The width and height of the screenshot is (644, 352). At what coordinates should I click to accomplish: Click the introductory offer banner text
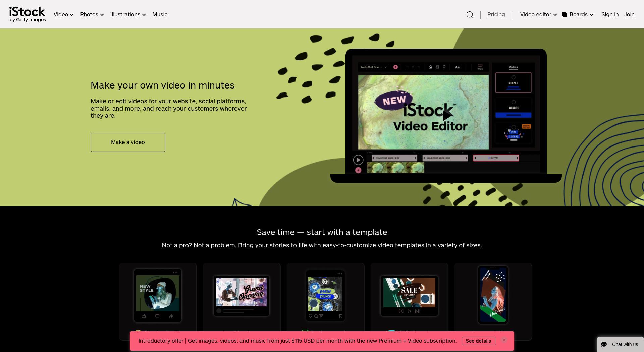click(x=298, y=341)
